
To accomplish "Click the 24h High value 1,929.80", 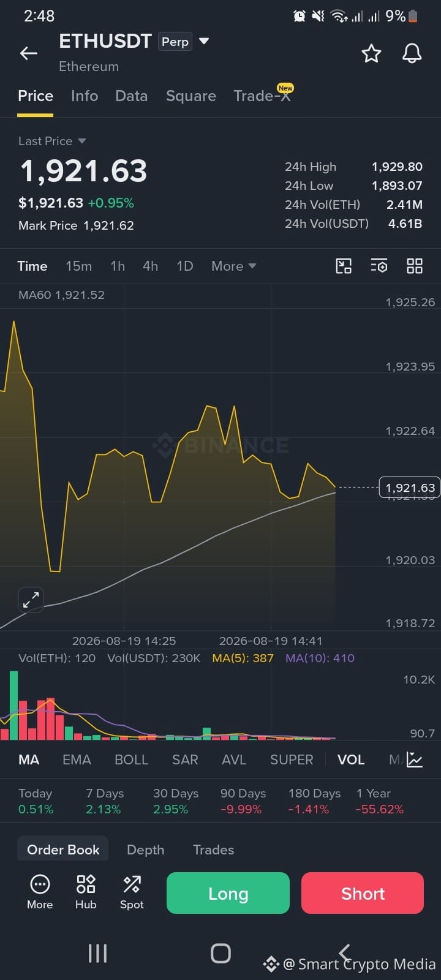I will 397,167.
